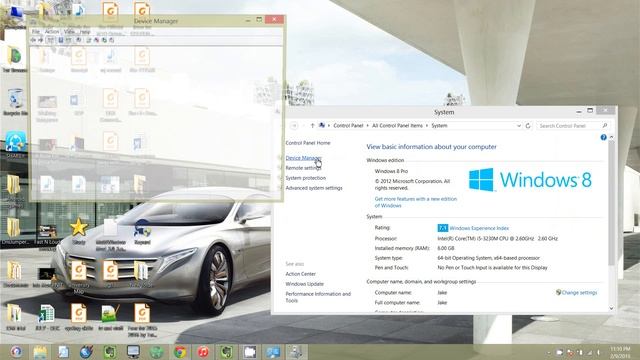
Task: Open address bar history dropdown in System window
Action: coord(519,126)
